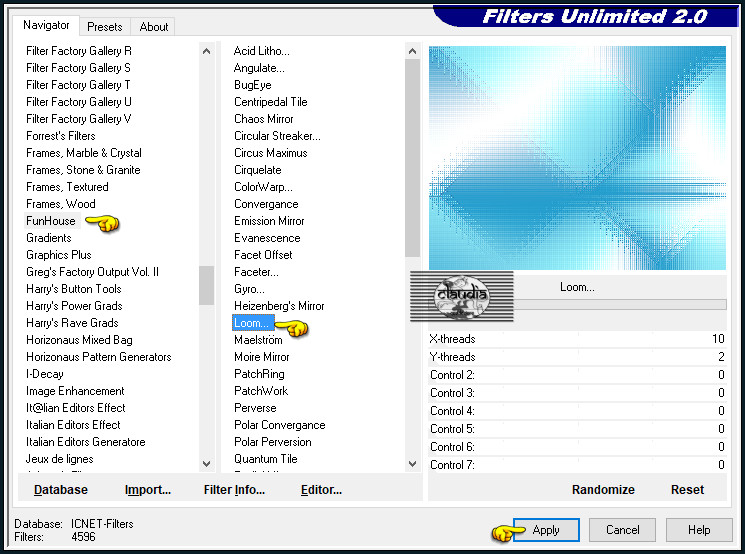Adjust the Control 6 slider
Image resolution: width=745 pixels, height=554 pixels.
coord(577,447)
